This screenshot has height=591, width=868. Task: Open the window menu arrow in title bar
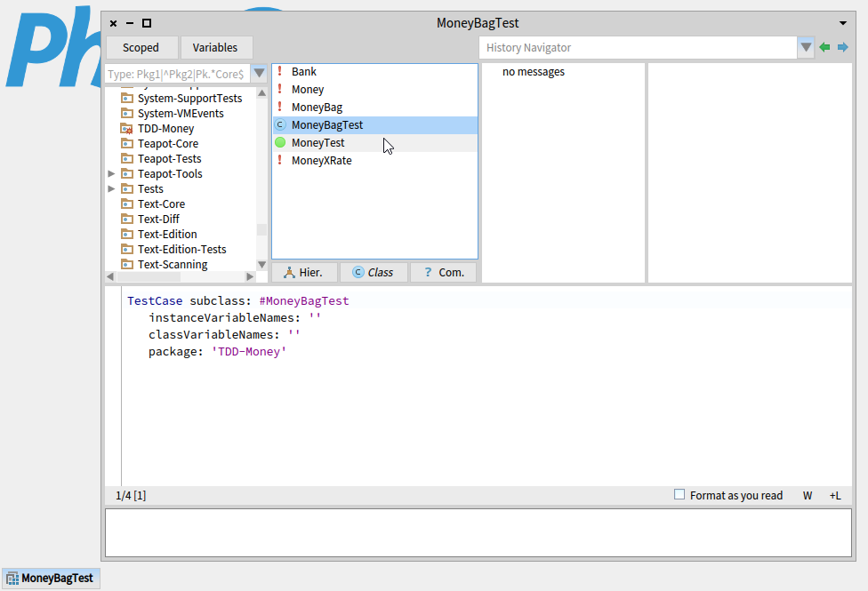pos(842,23)
